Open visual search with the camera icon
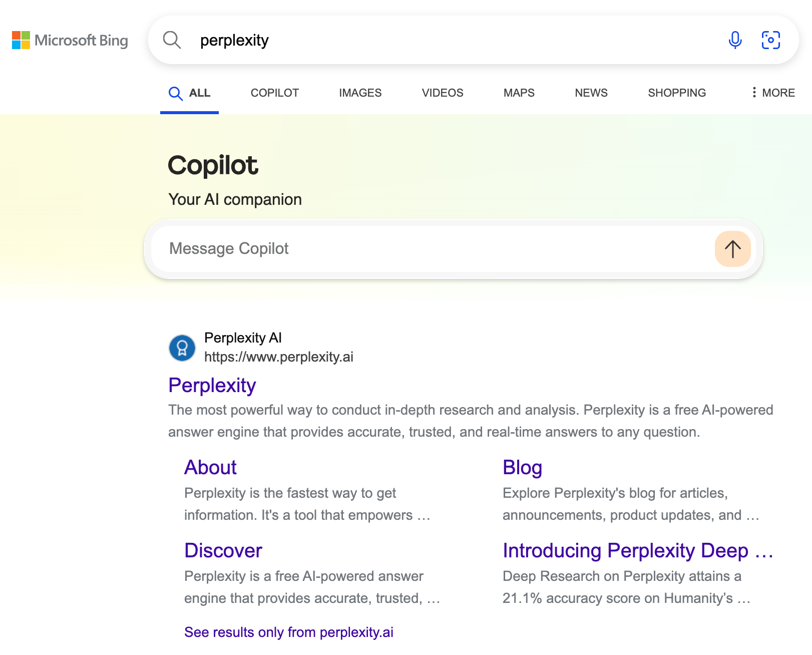This screenshot has height=655, width=812. click(x=771, y=40)
